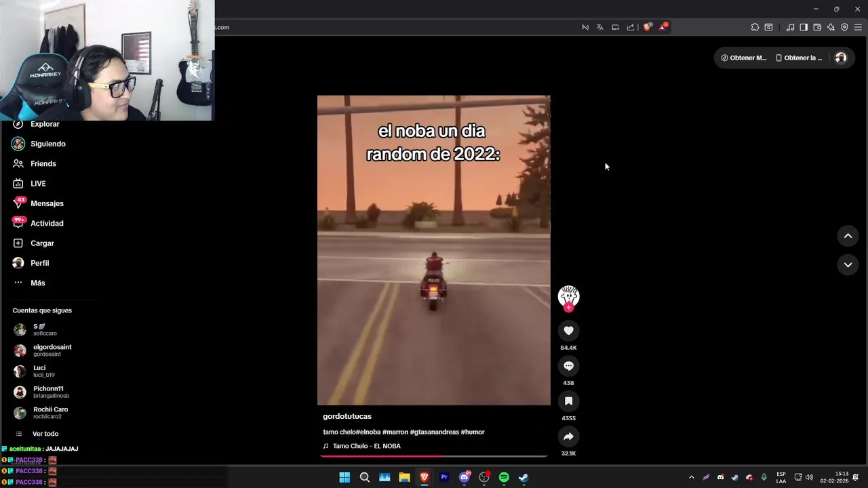Go to the previous video with up chevron

click(848, 236)
